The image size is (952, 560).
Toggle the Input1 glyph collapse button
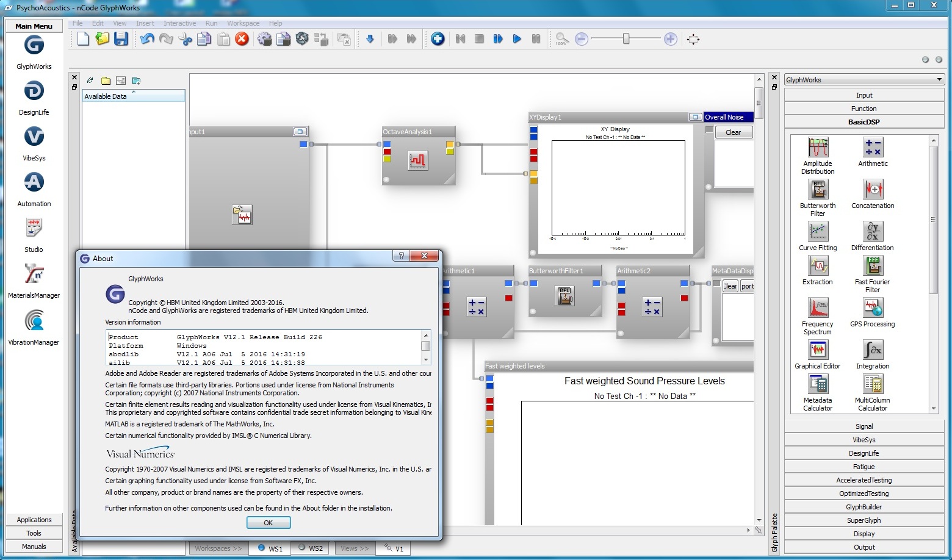300,132
